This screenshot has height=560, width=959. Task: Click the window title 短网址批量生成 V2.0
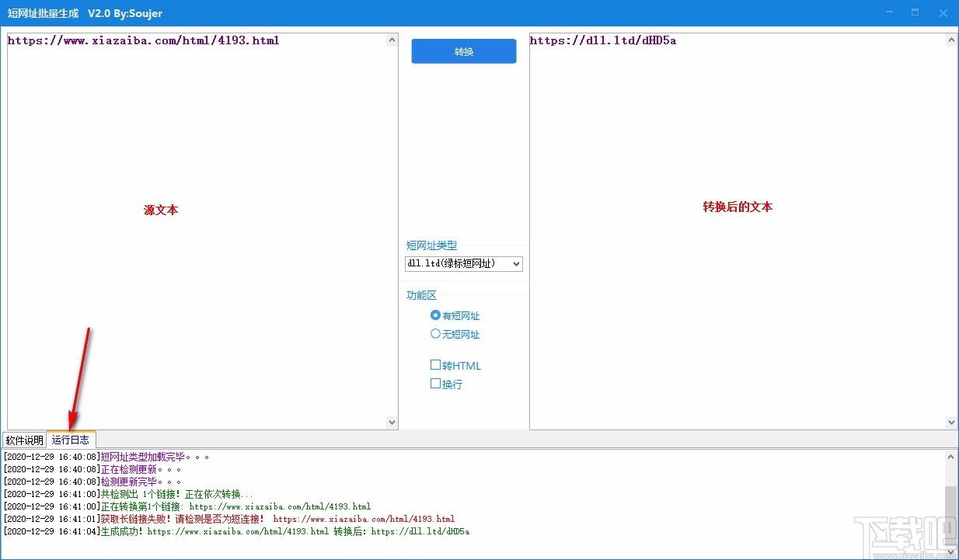[85, 13]
